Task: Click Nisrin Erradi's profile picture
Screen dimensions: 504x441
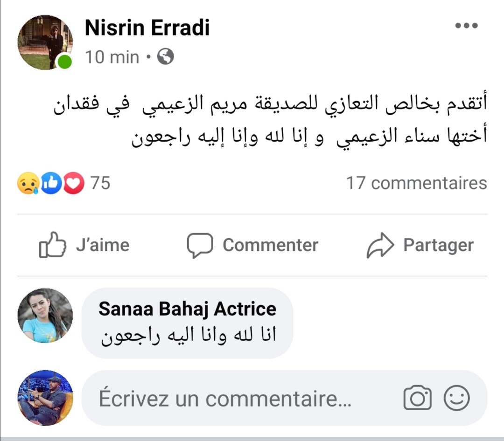Action: 45,42
